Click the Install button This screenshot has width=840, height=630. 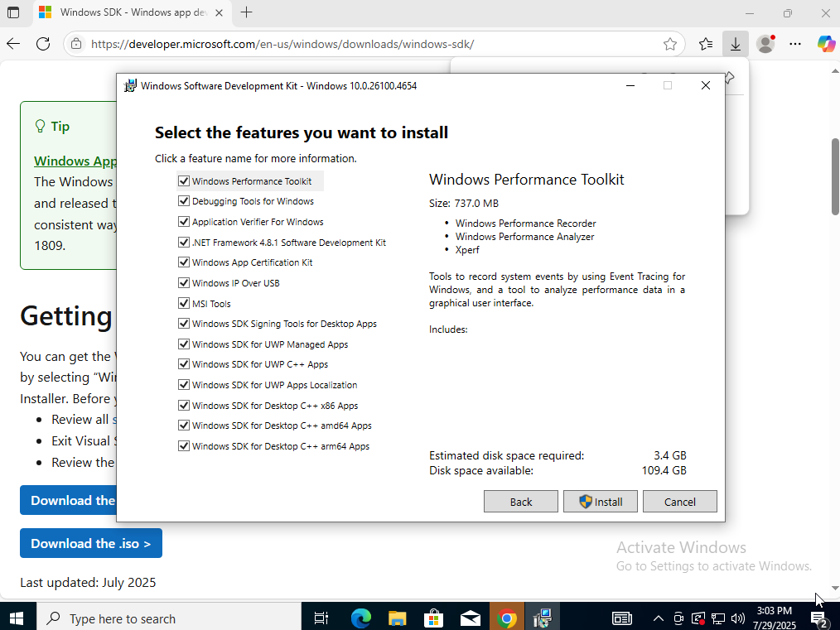pyautogui.click(x=601, y=502)
